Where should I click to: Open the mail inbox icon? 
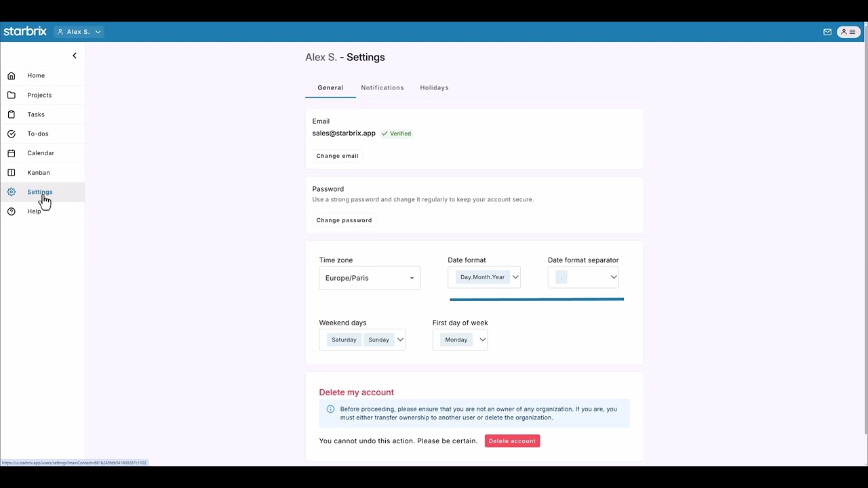[x=827, y=32]
